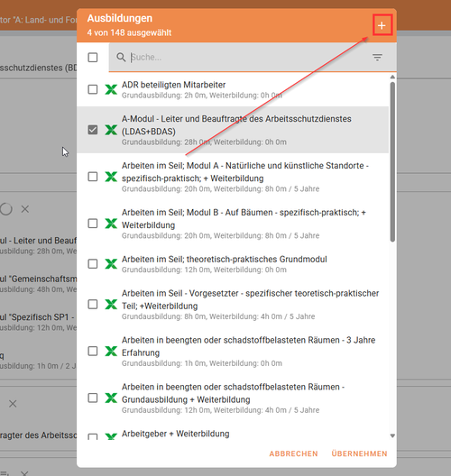Viewport: 451px width, 476px height.
Task: Click the plus icon to add Ausbildung
Action: [x=382, y=25]
